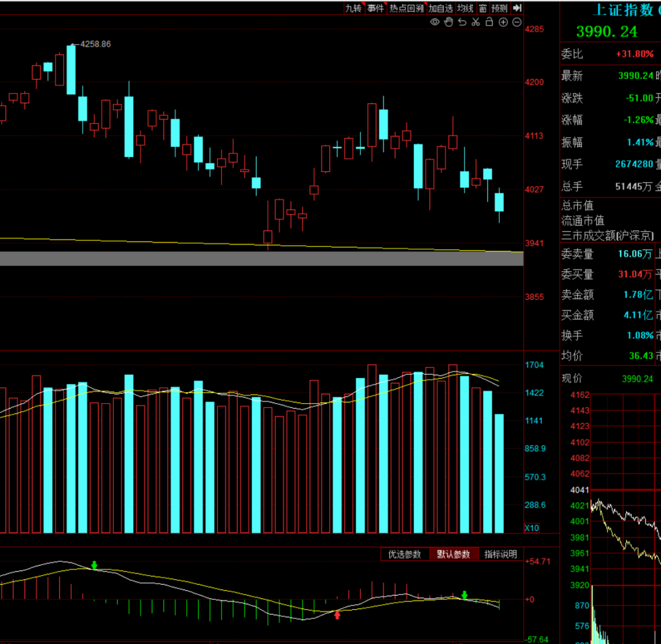Screen dimensions: 661x644
Task: Toggle 均线 moving average lines
Action: (465, 9)
